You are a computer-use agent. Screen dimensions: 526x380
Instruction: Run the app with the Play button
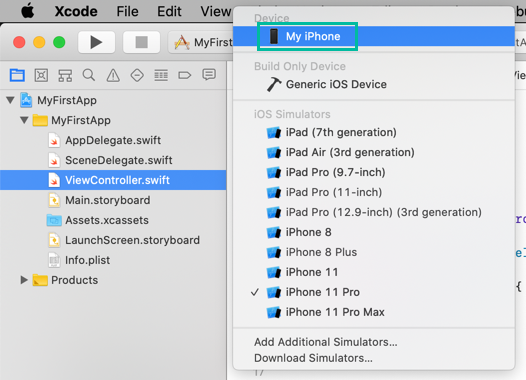[96, 42]
